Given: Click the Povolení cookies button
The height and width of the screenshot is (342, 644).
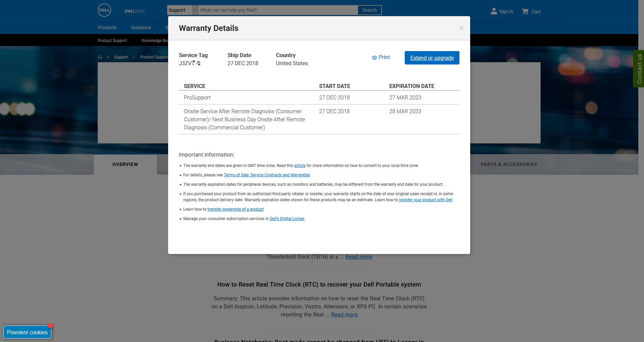Looking at the screenshot, I should click(27, 332).
